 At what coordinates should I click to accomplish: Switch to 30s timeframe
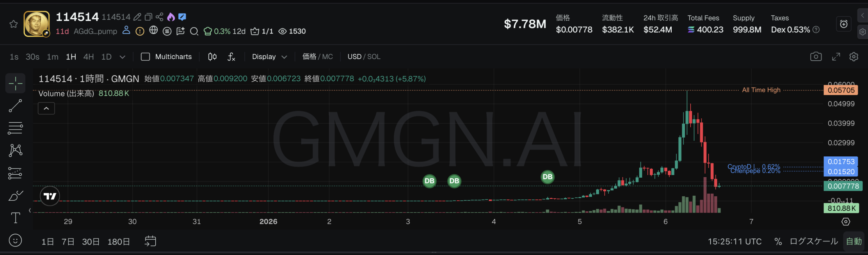pyautogui.click(x=33, y=57)
